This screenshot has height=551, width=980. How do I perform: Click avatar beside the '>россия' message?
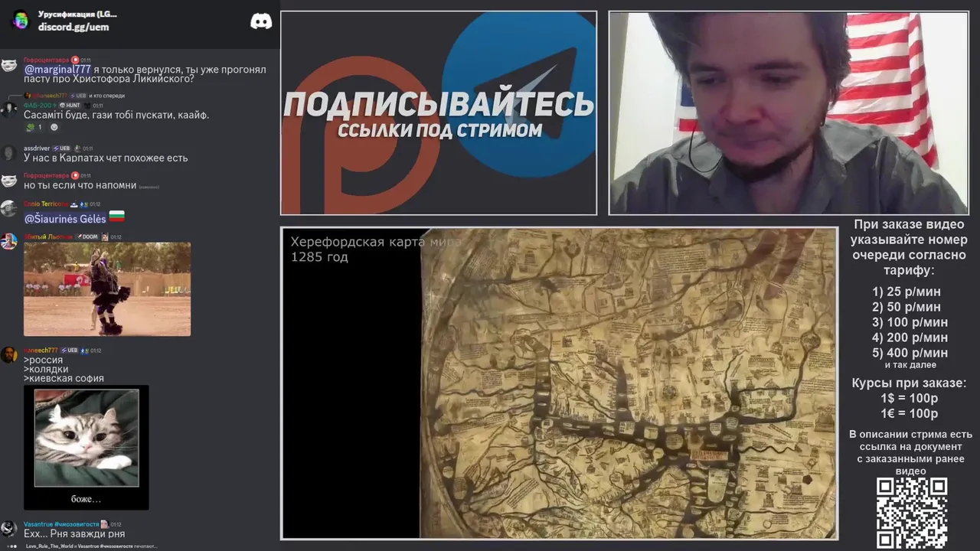[9, 355]
